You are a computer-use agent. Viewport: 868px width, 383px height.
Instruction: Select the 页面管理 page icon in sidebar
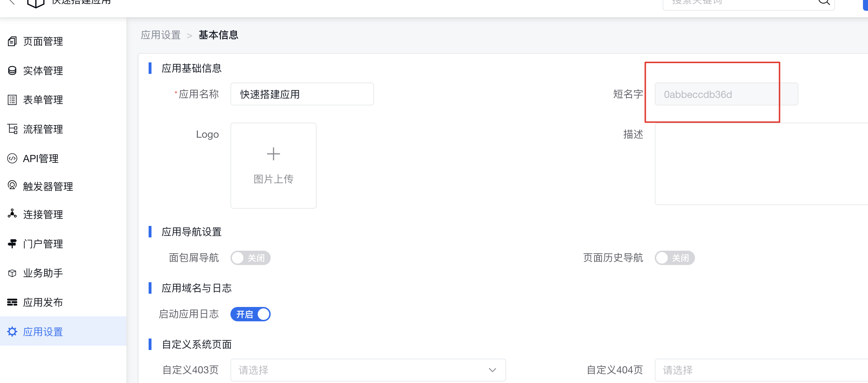pyautogui.click(x=12, y=41)
